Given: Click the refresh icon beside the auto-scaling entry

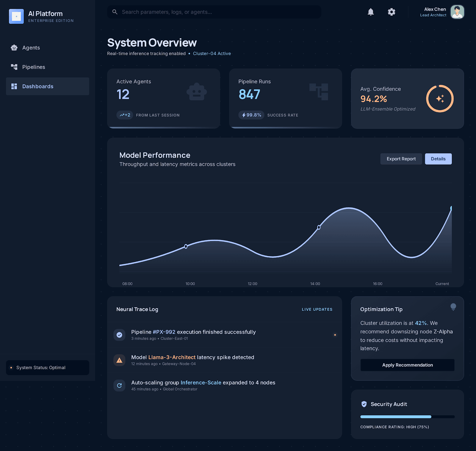Looking at the screenshot, I should [x=119, y=386].
